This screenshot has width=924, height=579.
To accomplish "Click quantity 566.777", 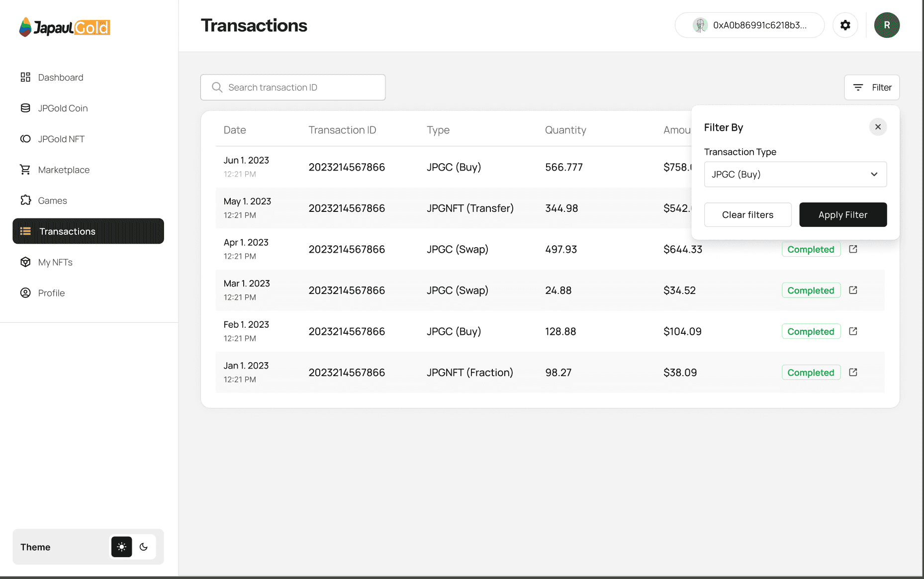I will tap(564, 168).
